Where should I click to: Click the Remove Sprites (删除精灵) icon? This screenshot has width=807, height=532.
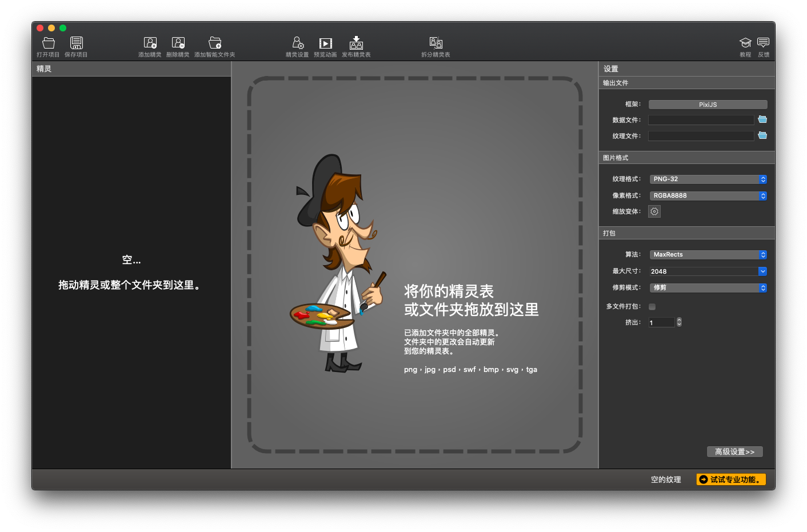(x=178, y=43)
